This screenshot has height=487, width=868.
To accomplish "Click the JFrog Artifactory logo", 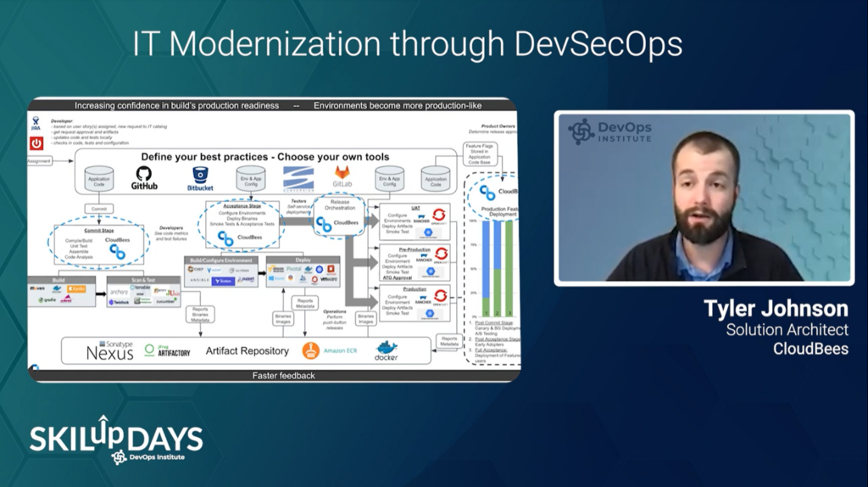I will 167,350.
